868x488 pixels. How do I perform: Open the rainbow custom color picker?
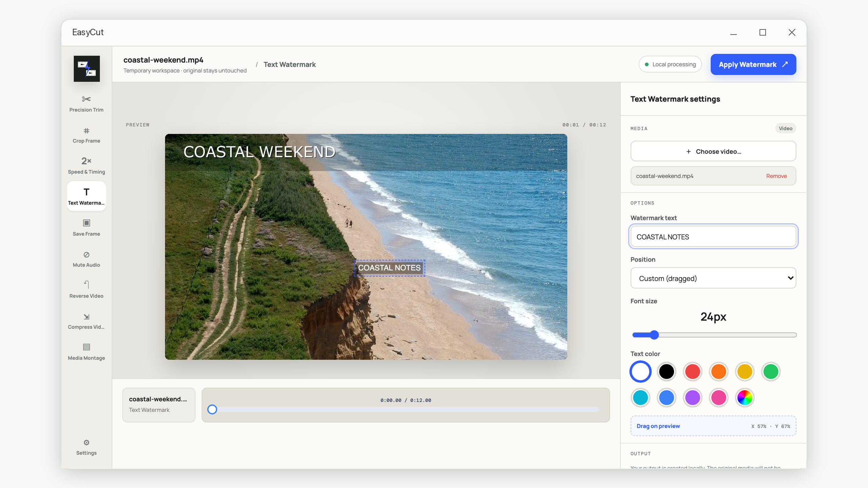click(745, 398)
